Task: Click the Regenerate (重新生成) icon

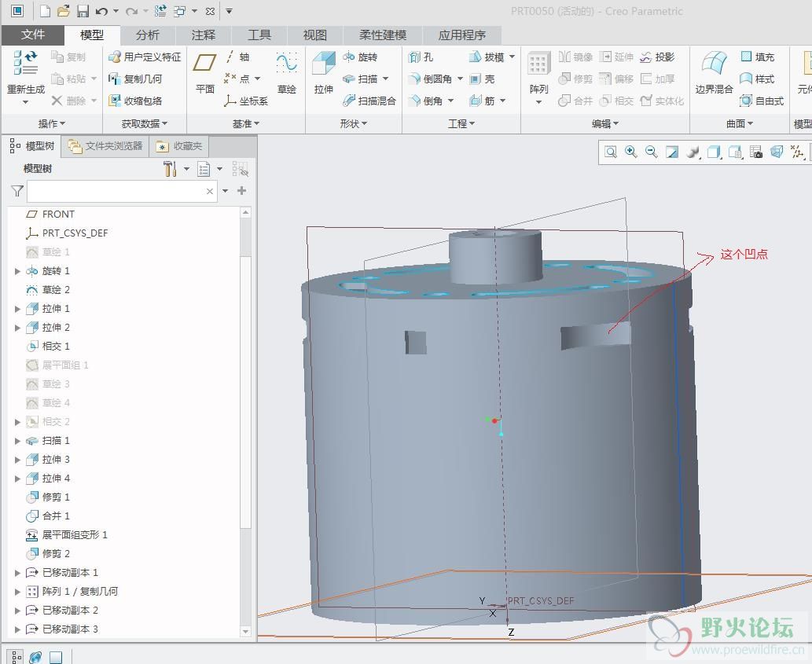Action: tap(25, 63)
